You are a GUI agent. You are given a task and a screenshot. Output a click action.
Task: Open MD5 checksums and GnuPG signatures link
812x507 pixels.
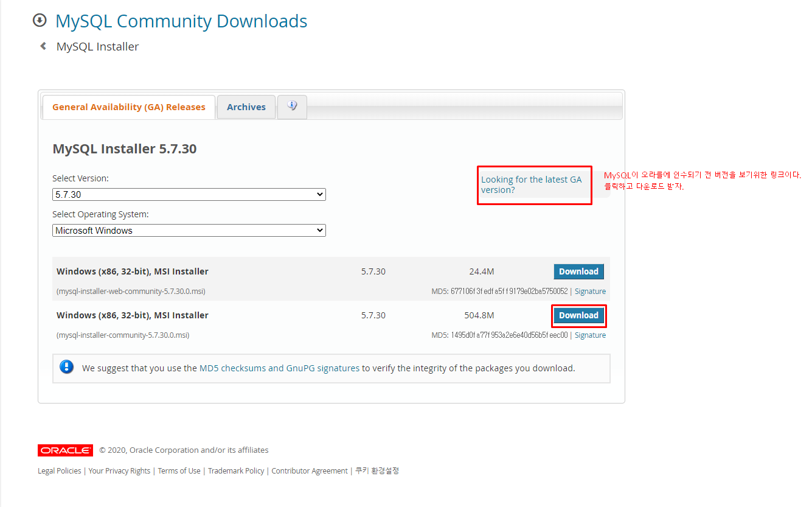pyautogui.click(x=279, y=368)
